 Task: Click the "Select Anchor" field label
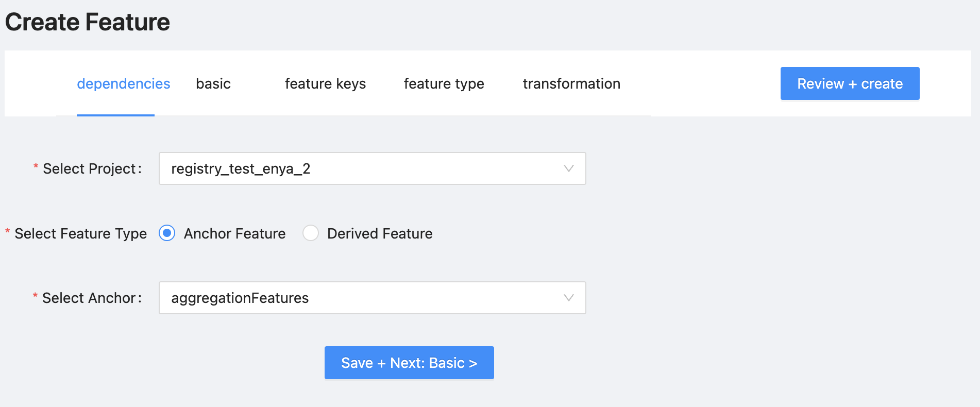89,298
